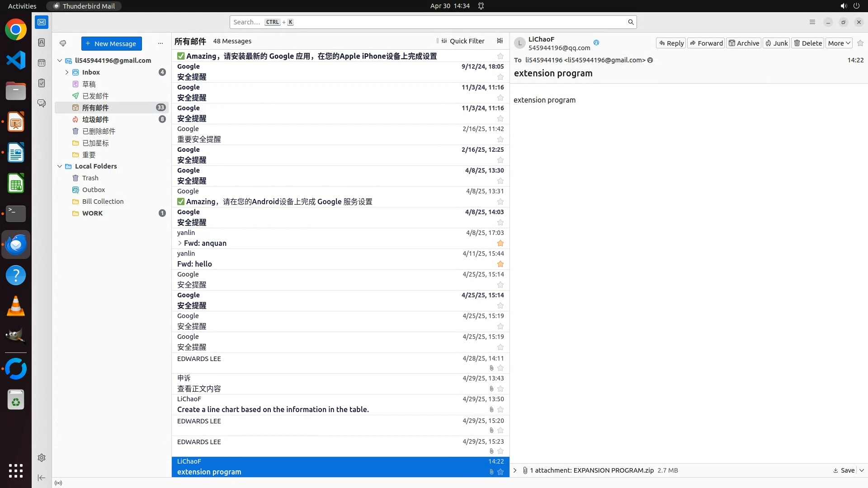The height and width of the screenshot is (488, 868).
Task: Open Thunderbird settings gear icon
Action: pos(42,458)
